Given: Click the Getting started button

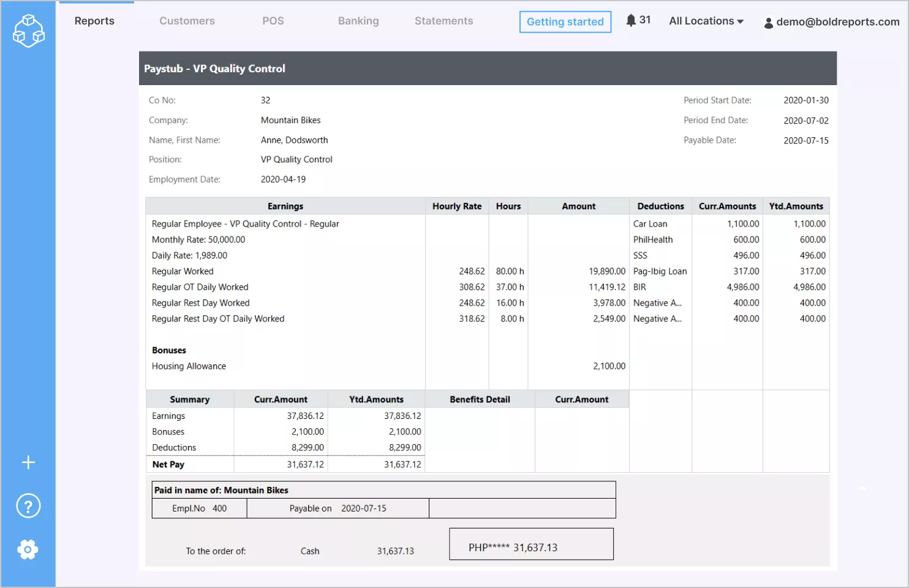Looking at the screenshot, I should pyautogui.click(x=565, y=22).
